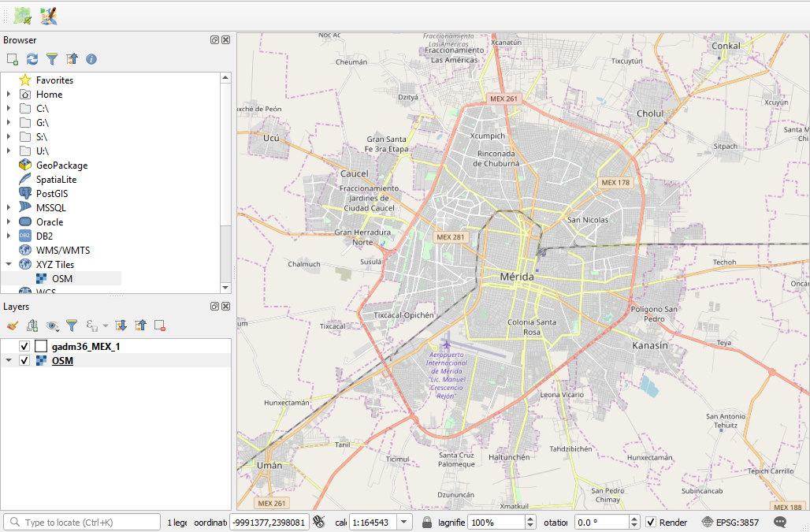Image resolution: width=810 pixels, height=532 pixels.
Task: Select the OSM layer in the Layers panel
Action: [x=61, y=360]
